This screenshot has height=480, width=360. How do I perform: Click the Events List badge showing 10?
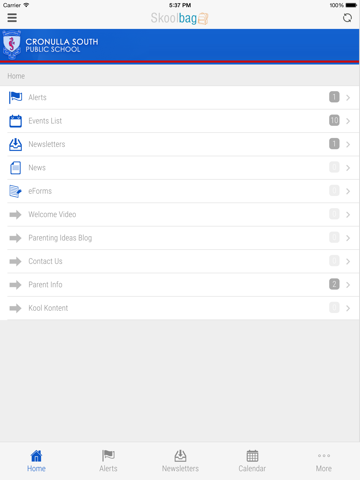pyautogui.click(x=334, y=120)
